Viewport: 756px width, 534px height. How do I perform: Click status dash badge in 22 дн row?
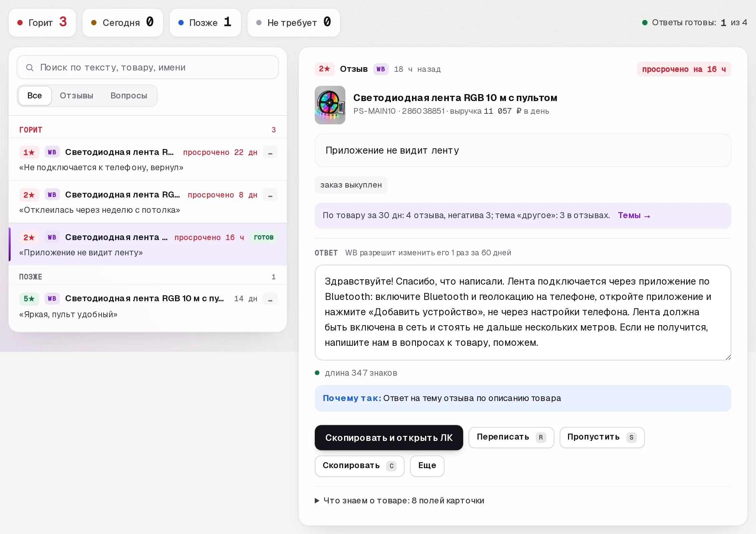pyautogui.click(x=270, y=152)
